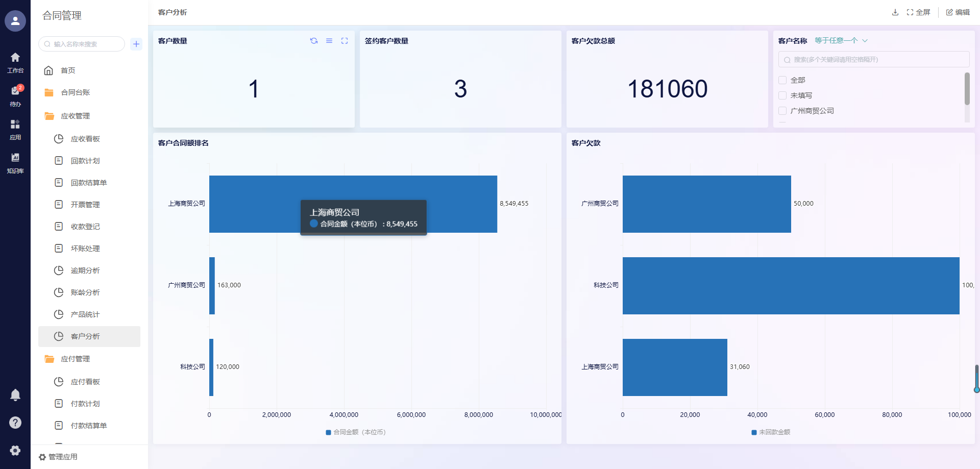Click the download icon in top bar
980x469 pixels.
tap(895, 12)
